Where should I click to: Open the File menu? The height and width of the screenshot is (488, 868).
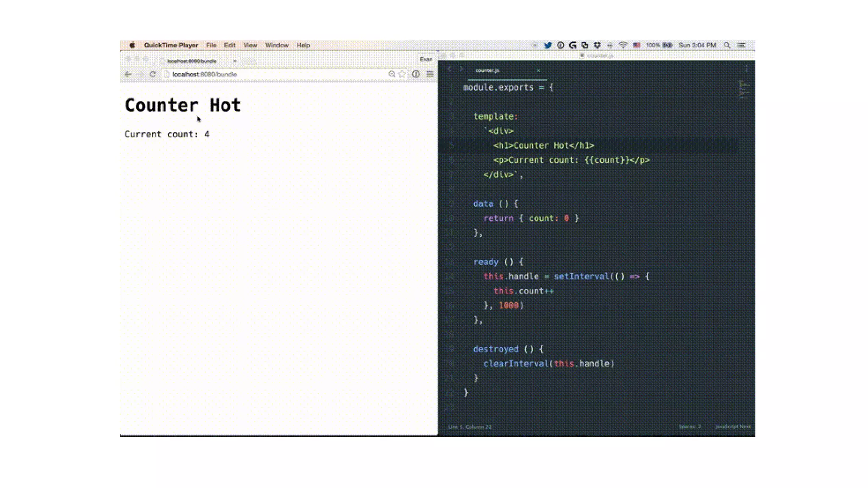(211, 45)
